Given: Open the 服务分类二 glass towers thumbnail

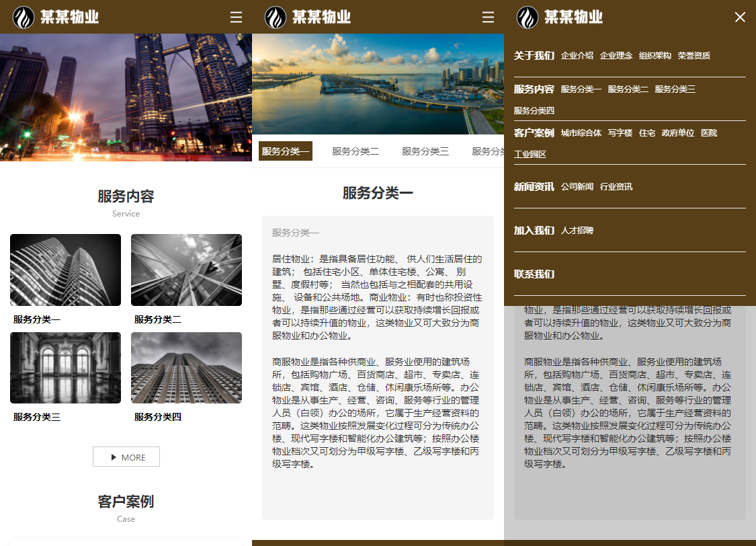Looking at the screenshot, I should coord(187,270).
